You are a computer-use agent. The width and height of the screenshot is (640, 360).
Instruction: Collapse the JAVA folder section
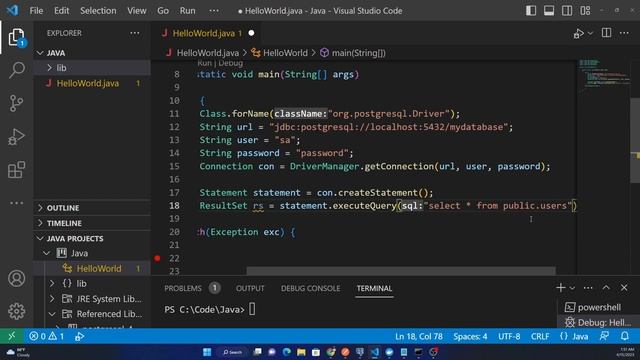[92, 53]
